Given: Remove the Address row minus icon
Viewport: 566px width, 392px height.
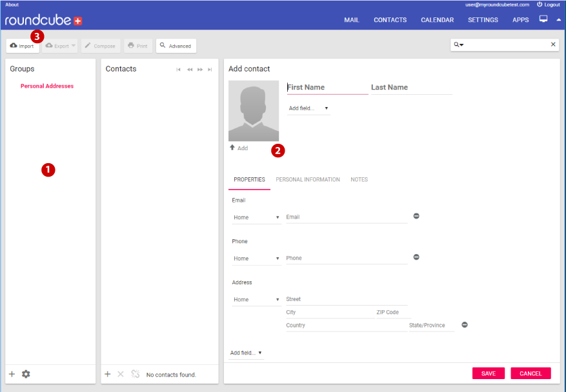Looking at the screenshot, I should [x=465, y=325].
